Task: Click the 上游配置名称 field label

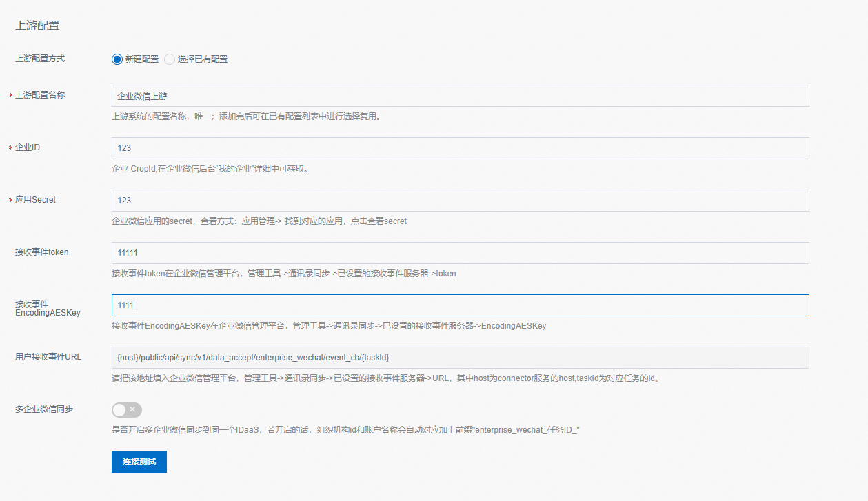Action: pos(40,95)
